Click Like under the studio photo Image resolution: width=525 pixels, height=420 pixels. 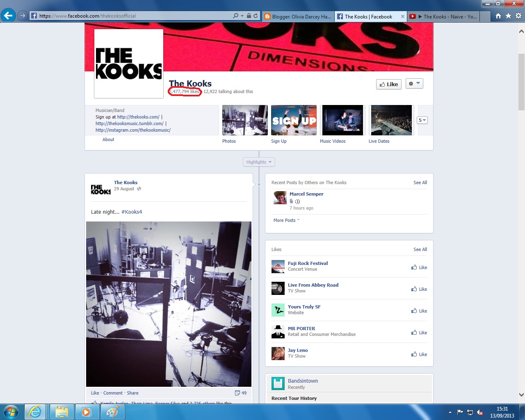(95, 393)
